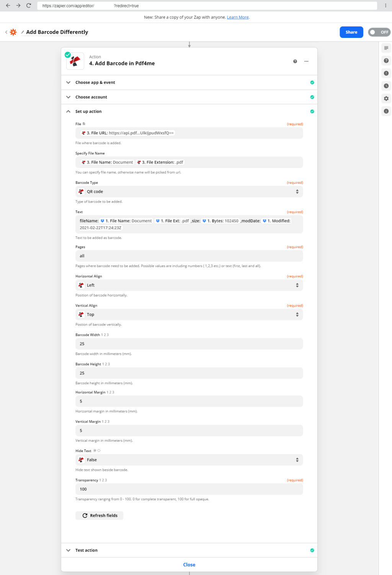Open the info icon in right sidebar
The image size is (392, 575).
[386, 111]
